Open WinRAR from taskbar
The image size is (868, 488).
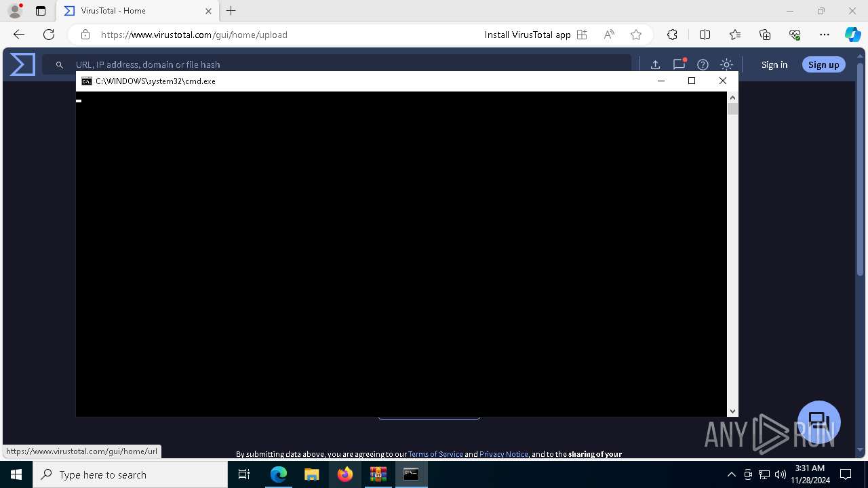tap(378, 474)
